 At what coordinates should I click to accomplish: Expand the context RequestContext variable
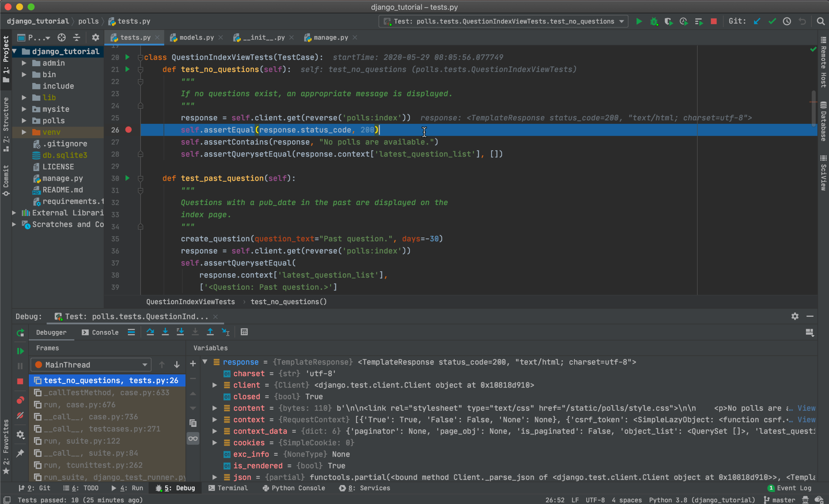click(x=214, y=420)
